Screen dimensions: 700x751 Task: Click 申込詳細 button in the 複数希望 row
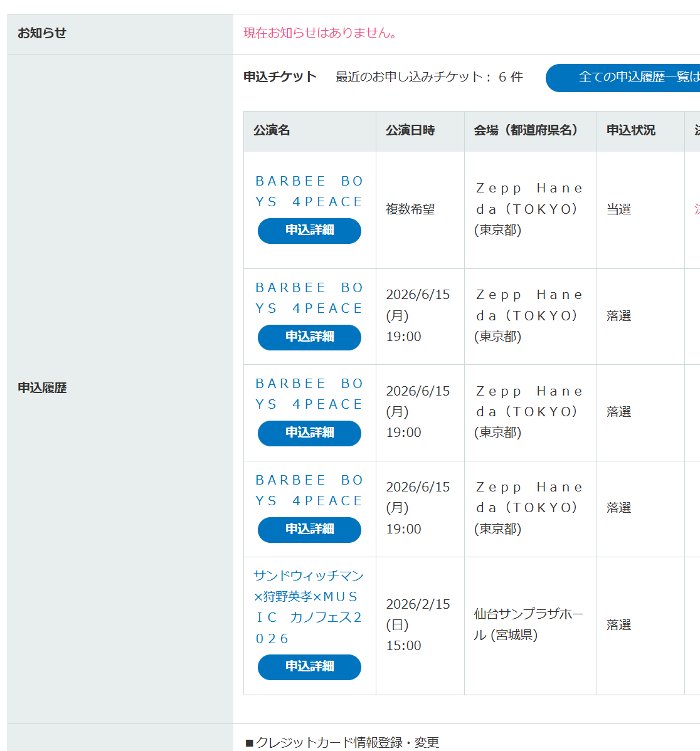[309, 231]
